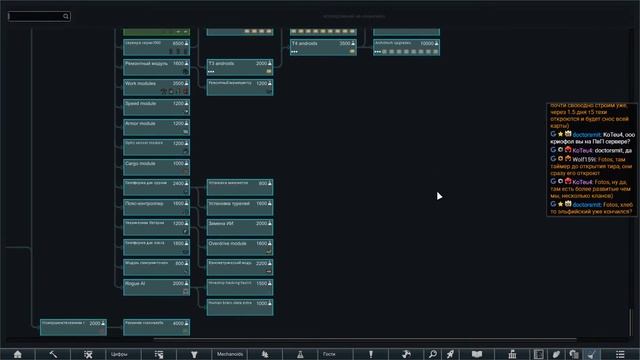Image resolution: width=640 pixels, height=360 pixels.
Task: Open the crossed tools Work tab
Action: pos(88,354)
